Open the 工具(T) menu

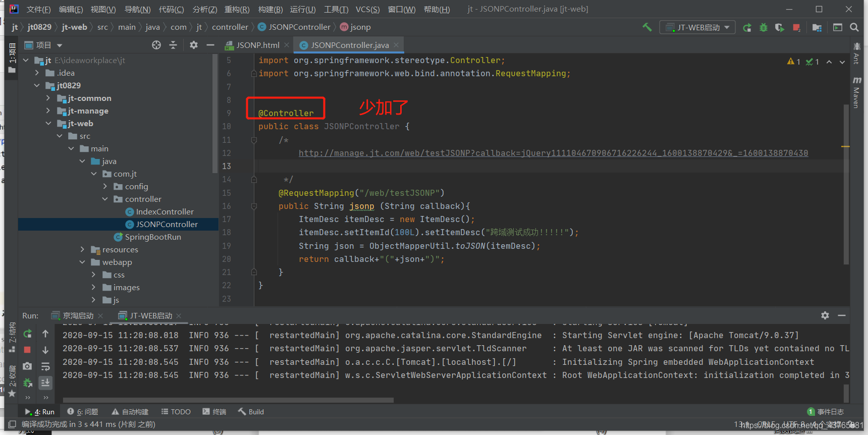(x=336, y=9)
